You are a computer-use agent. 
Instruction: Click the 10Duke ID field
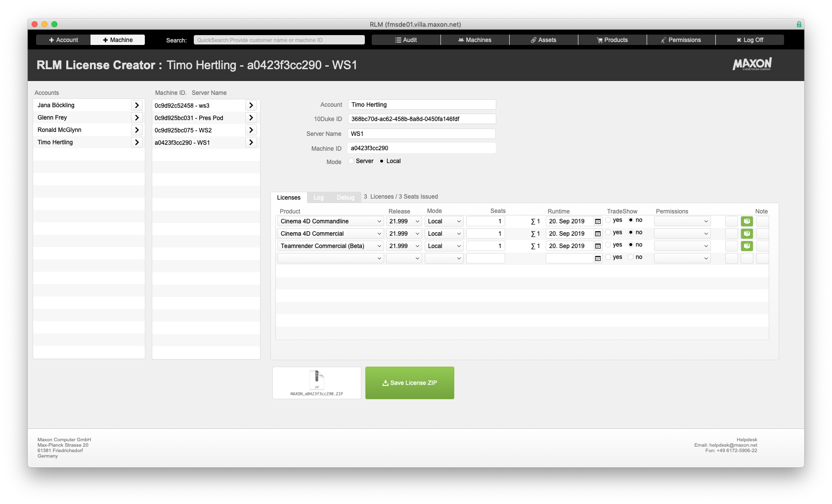tap(422, 119)
